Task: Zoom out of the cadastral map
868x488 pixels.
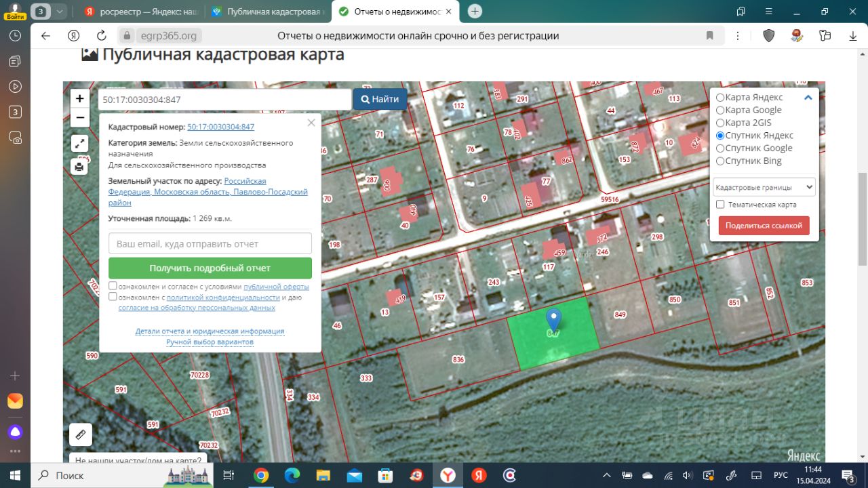Action: [x=80, y=117]
